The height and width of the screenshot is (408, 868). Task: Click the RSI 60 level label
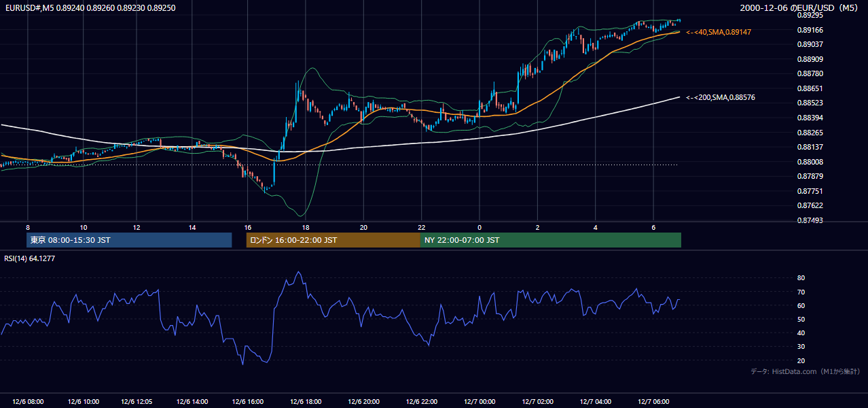click(801, 305)
